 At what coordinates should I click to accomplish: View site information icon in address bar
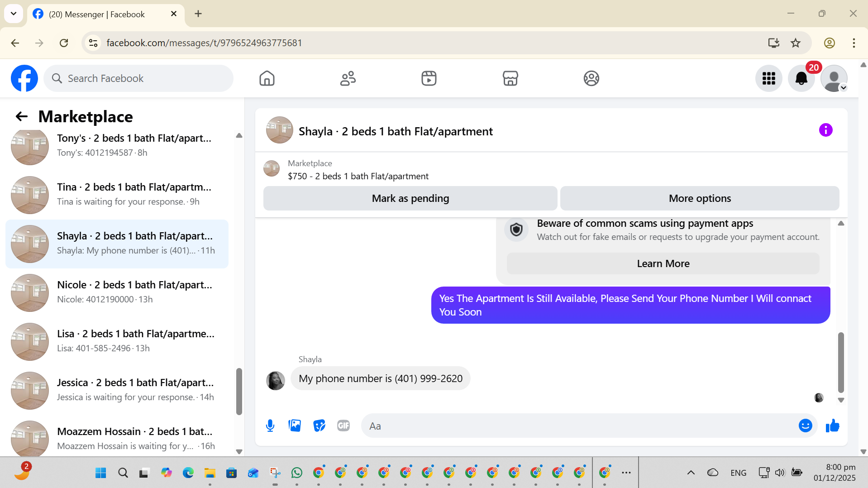pyautogui.click(x=93, y=43)
